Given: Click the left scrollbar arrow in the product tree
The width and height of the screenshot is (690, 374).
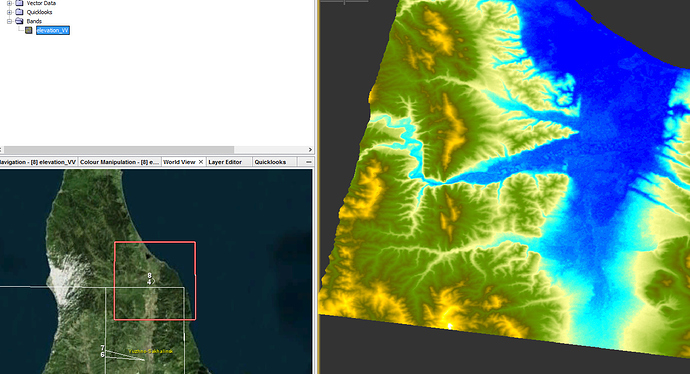Looking at the screenshot, I should click(x=1, y=150).
